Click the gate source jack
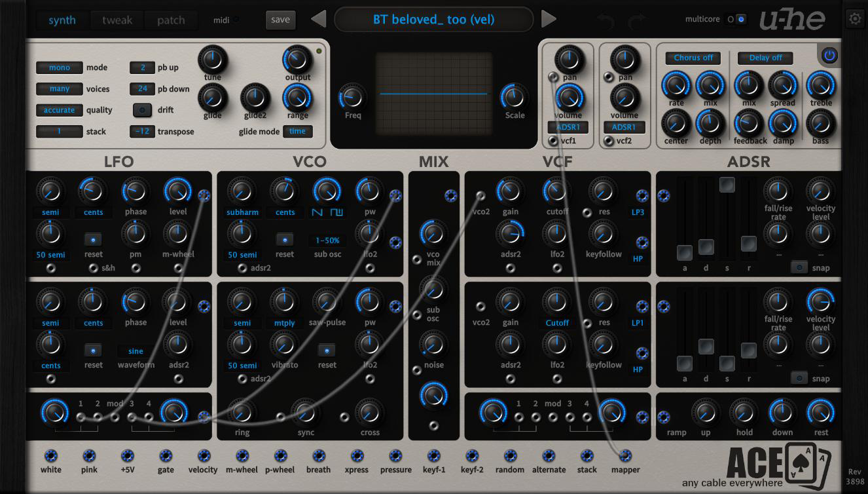The image size is (868, 494). 166,456
